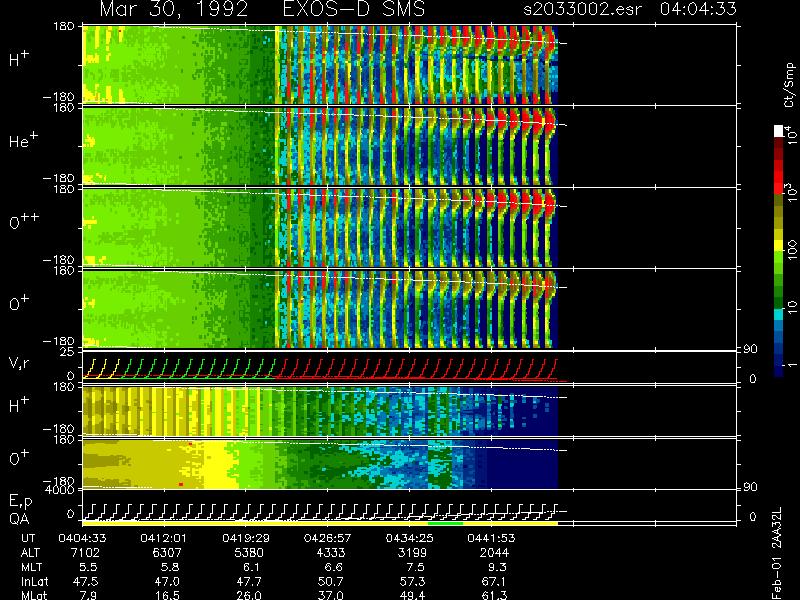
Task: Click InLat value "47.0"
Action: click(x=168, y=581)
